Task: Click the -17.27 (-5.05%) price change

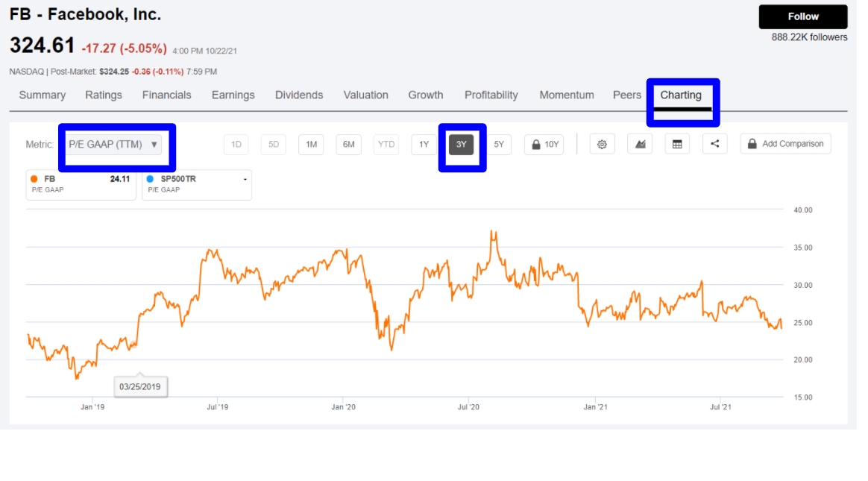Action: pos(124,48)
